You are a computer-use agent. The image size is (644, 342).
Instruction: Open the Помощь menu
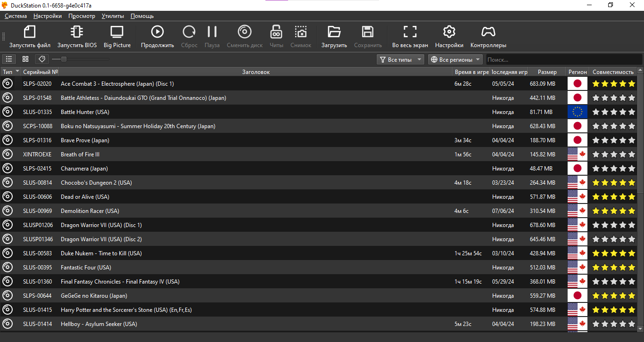(x=142, y=16)
